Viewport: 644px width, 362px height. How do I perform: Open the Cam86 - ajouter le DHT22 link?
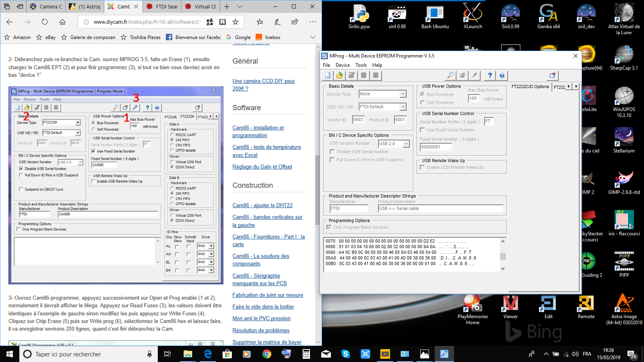click(x=262, y=205)
